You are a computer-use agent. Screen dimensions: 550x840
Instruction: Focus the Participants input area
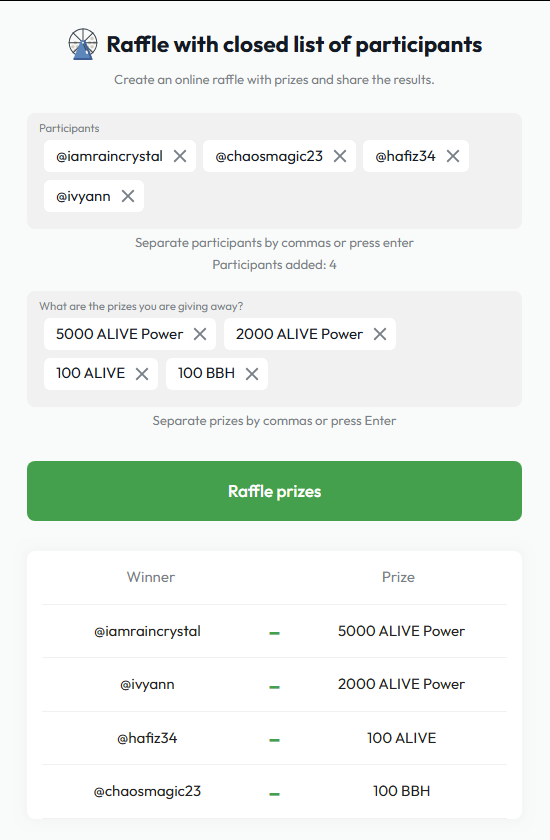pos(274,171)
